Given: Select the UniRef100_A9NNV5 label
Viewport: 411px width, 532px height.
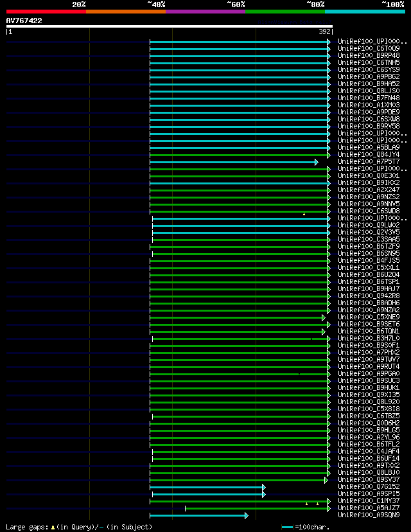Looking at the screenshot, I should 369,204.
